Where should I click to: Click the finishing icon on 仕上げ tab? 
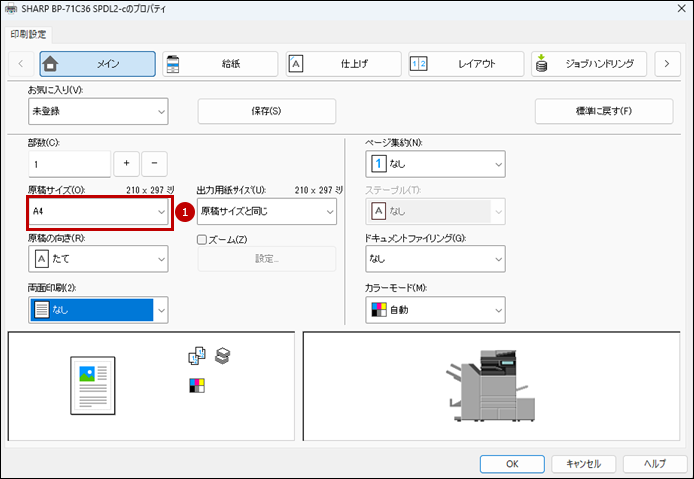pos(296,64)
